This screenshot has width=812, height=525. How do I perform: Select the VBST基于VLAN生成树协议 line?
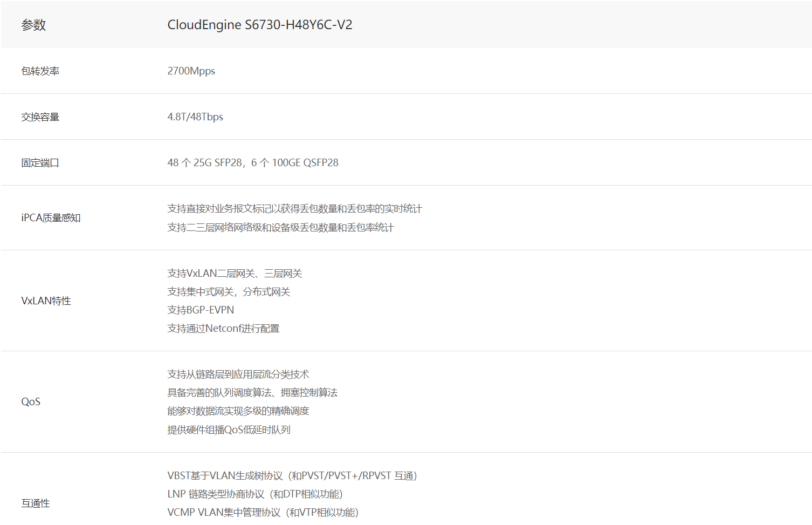coord(292,476)
